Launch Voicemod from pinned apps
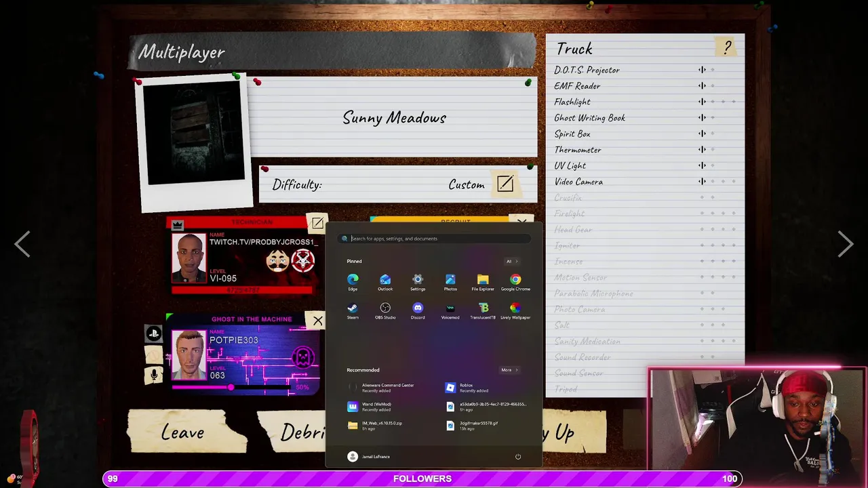Image resolution: width=868 pixels, height=488 pixels. click(450, 311)
